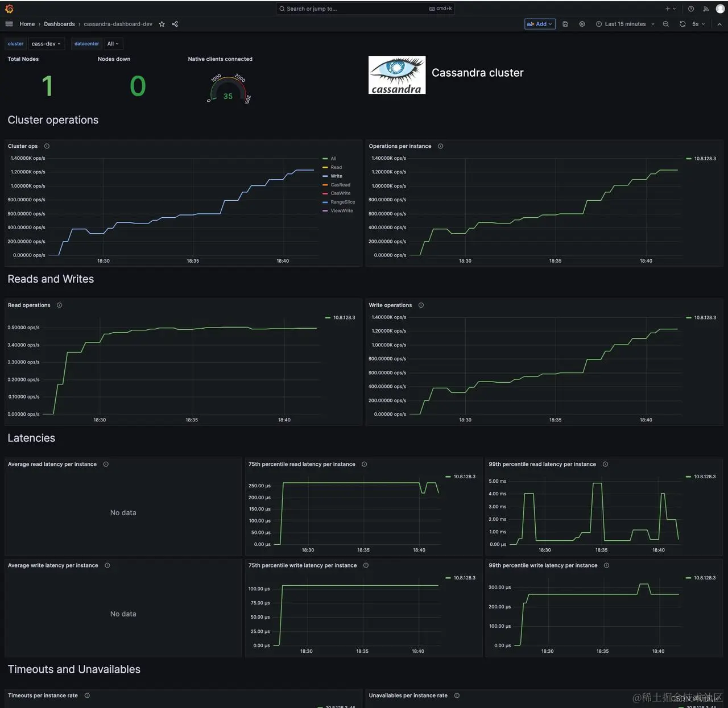Toggle the CasWrite series in legend
The image size is (728, 708).
[341, 193]
